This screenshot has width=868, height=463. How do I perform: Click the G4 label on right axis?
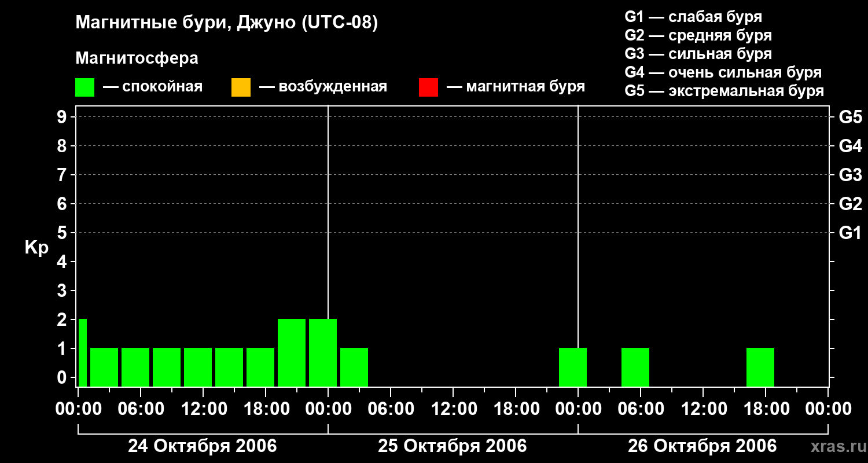tap(851, 146)
